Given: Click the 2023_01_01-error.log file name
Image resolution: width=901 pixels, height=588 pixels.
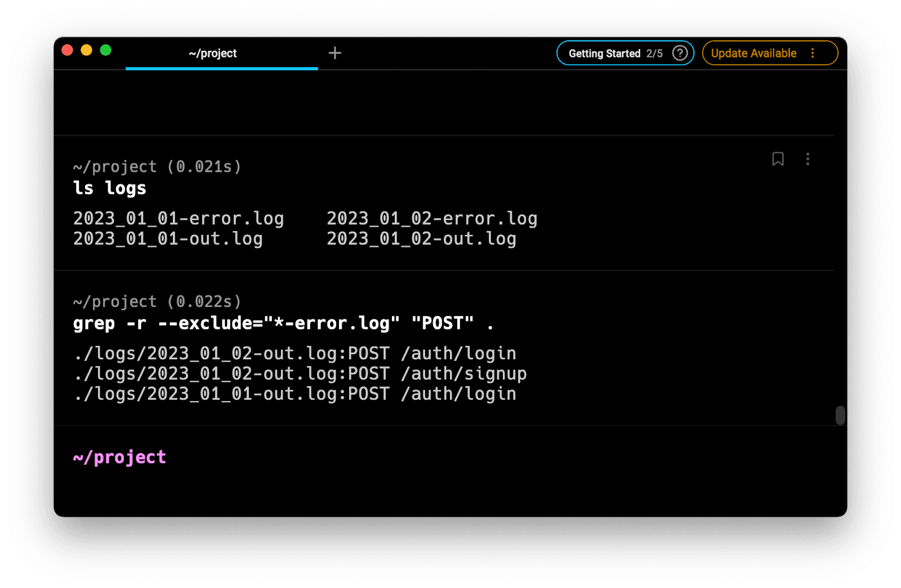Looking at the screenshot, I should 179,219.
